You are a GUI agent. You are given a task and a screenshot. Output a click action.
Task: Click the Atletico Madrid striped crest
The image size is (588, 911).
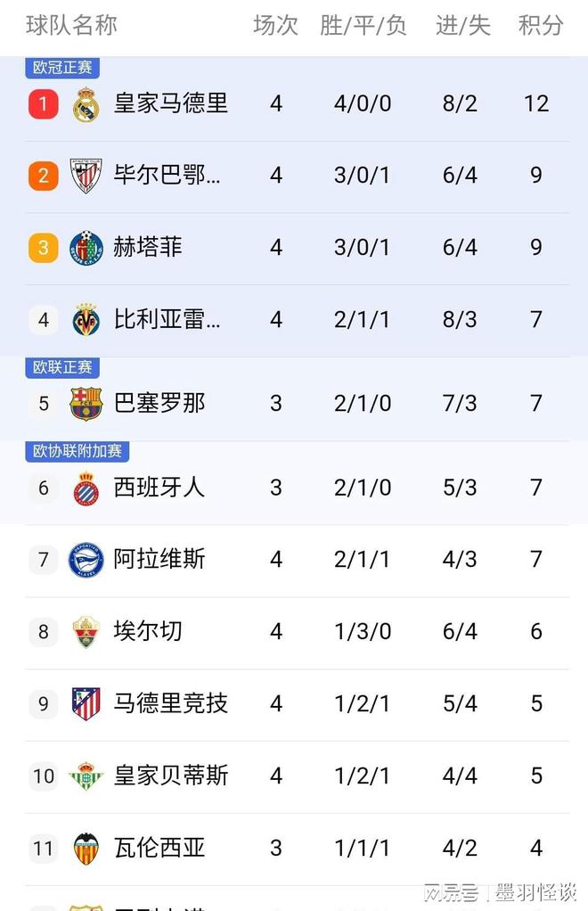(x=86, y=703)
